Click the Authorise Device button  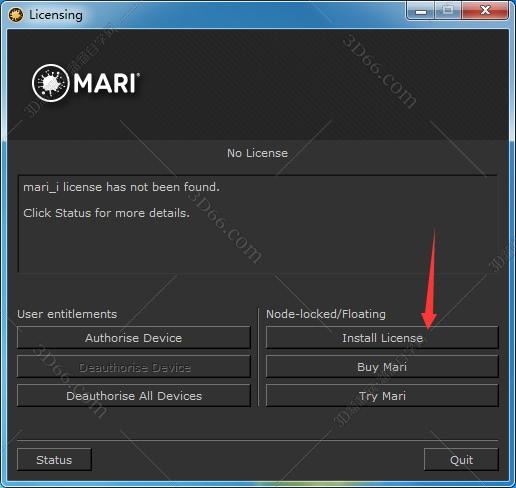click(133, 338)
